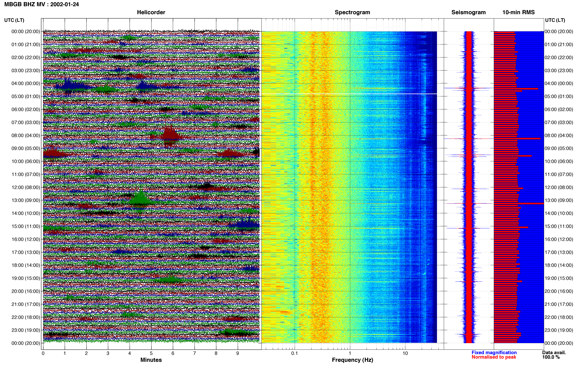Click the 100.0 % data availability value

[x=551, y=357]
